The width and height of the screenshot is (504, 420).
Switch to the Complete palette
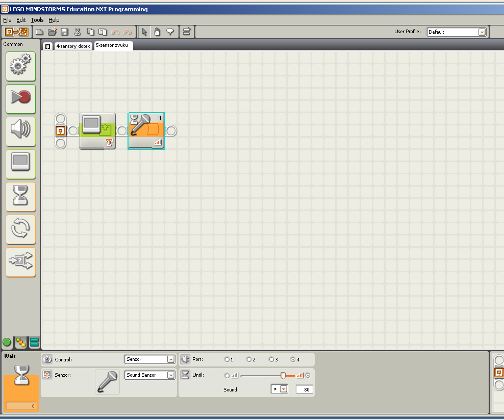(x=21, y=343)
